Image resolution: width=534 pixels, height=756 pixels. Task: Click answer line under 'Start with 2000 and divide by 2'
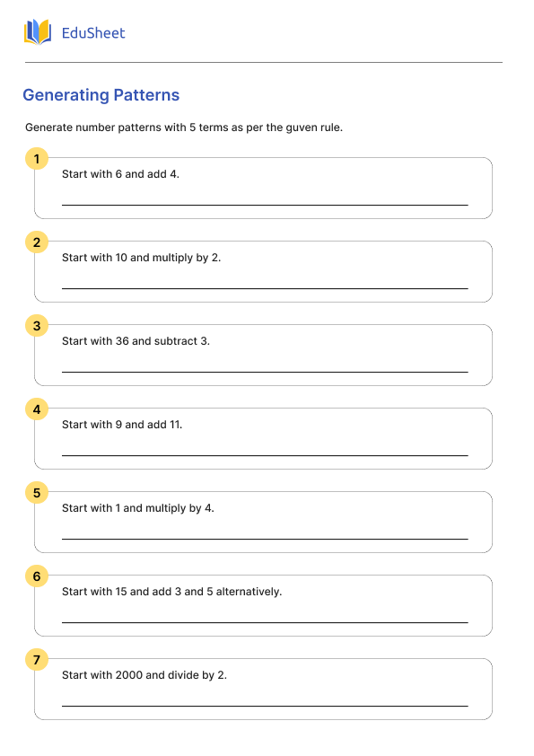tap(265, 706)
